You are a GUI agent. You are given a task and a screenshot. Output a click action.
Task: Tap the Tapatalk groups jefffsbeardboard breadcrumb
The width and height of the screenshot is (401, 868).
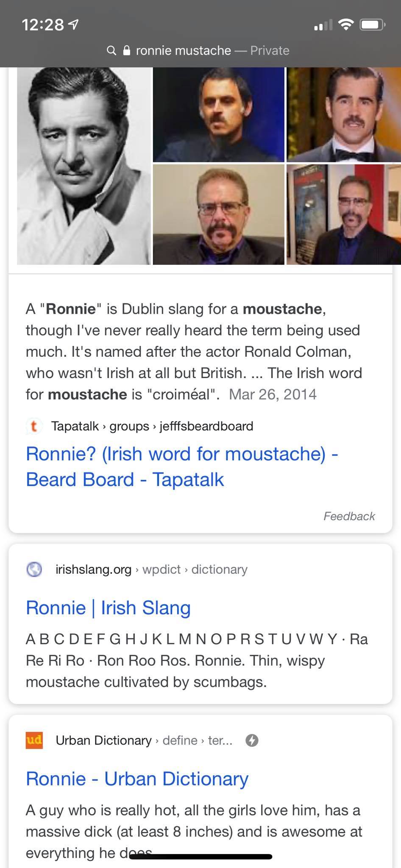152,426
